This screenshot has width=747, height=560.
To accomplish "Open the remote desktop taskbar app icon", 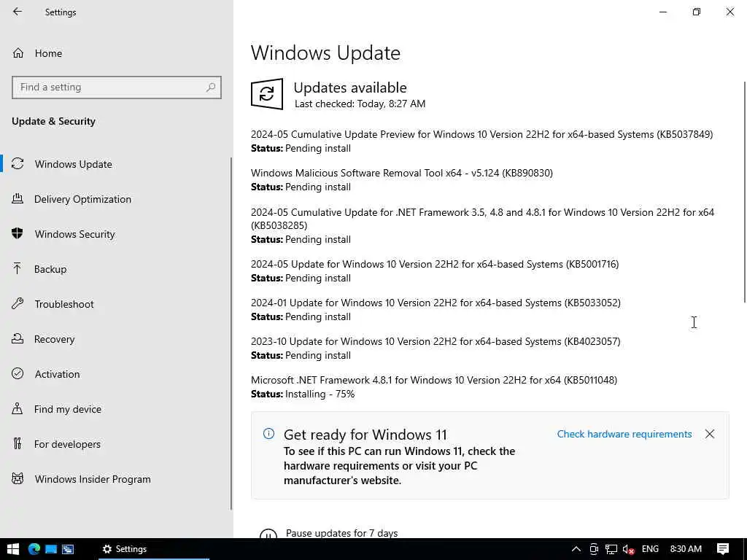I will [x=68, y=549].
